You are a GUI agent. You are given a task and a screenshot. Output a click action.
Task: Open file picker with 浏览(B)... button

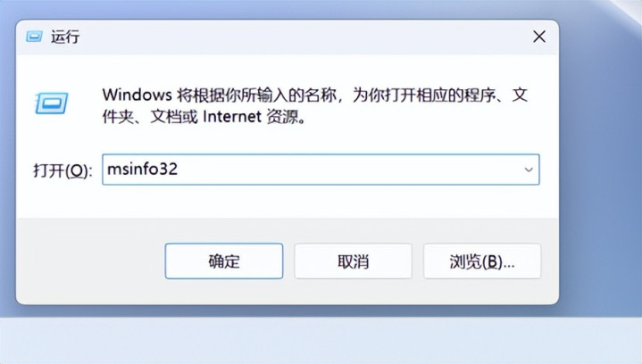[x=482, y=261]
